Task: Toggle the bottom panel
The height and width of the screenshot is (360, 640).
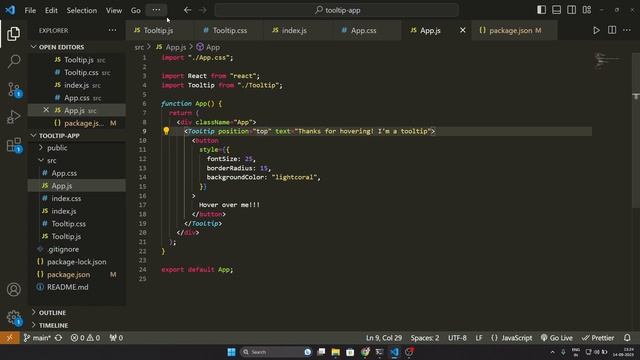Action: pos(556,10)
